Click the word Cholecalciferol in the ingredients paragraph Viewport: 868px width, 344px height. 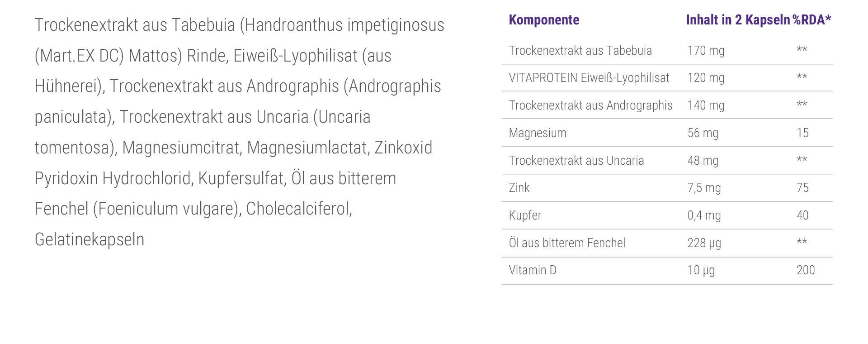pyautogui.click(x=299, y=209)
